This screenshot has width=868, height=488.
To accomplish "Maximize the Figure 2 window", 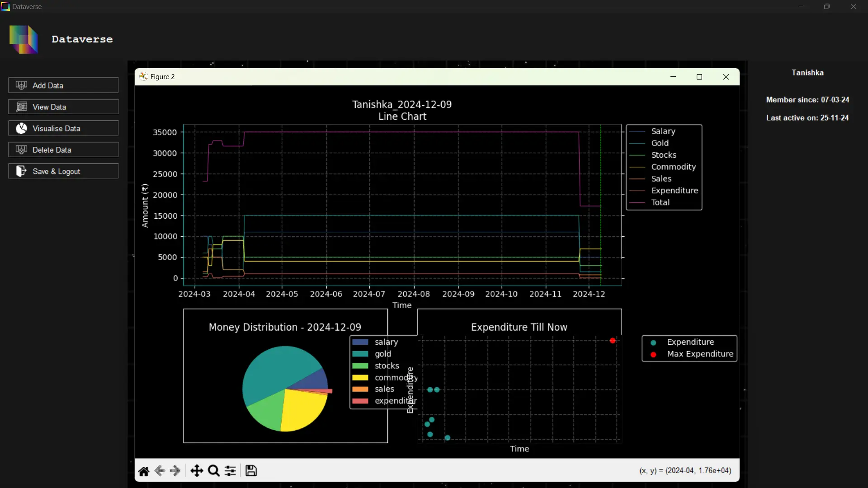I will [x=699, y=77].
